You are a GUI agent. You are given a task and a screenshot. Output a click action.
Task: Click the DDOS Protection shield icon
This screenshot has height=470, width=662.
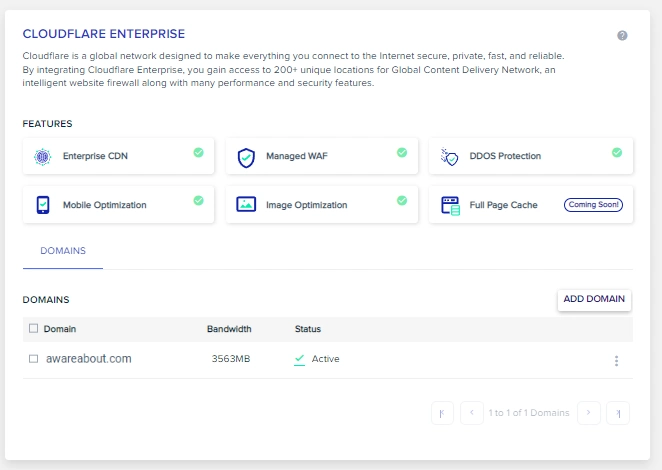pyautogui.click(x=449, y=157)
